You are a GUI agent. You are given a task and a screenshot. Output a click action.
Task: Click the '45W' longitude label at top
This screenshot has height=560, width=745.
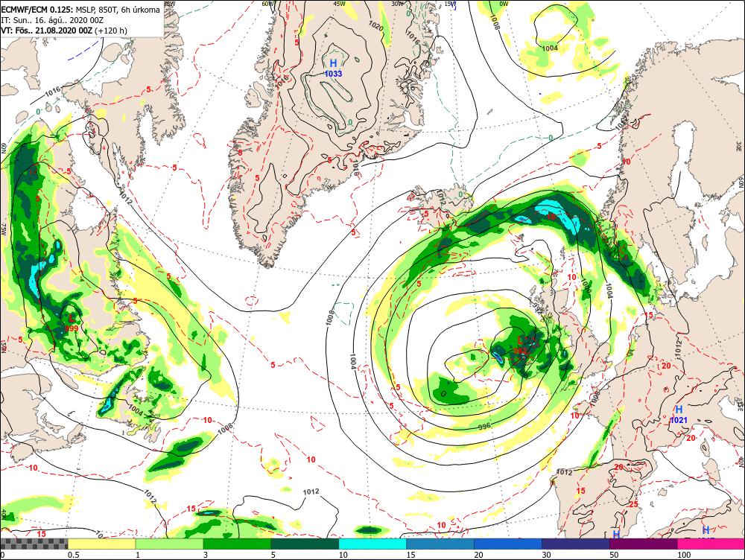click(x=339, y=3)
